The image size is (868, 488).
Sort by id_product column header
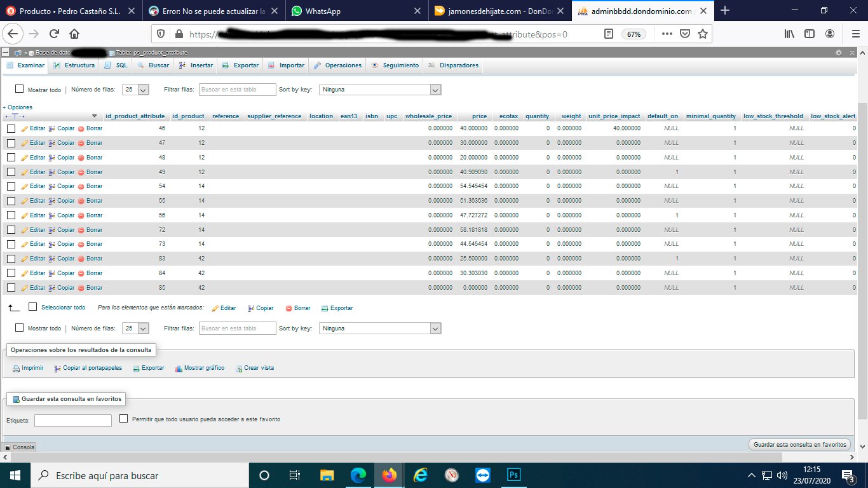[188, 116]
